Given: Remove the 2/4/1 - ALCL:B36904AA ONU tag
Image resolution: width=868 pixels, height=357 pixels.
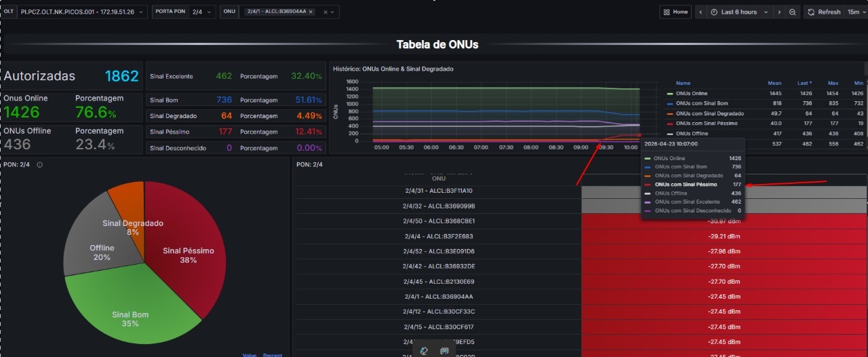Looking at the screenshot, I should pos(311,12).
